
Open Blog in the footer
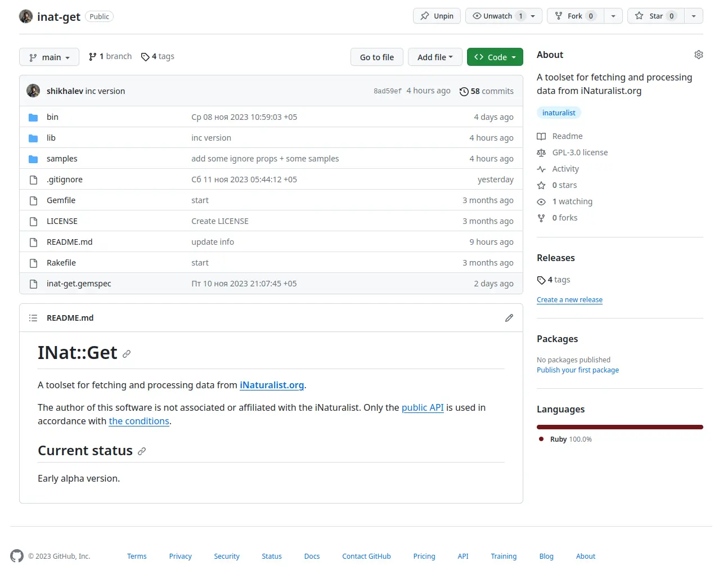[x=546, y=556]
